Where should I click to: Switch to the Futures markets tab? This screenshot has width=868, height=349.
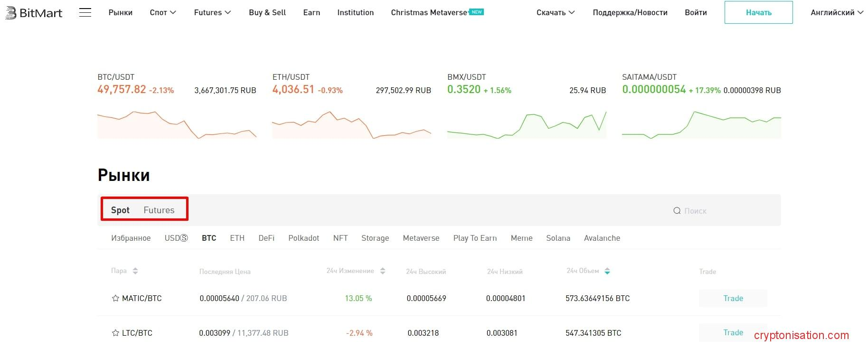pyautogui.click(x=159, y=210)
